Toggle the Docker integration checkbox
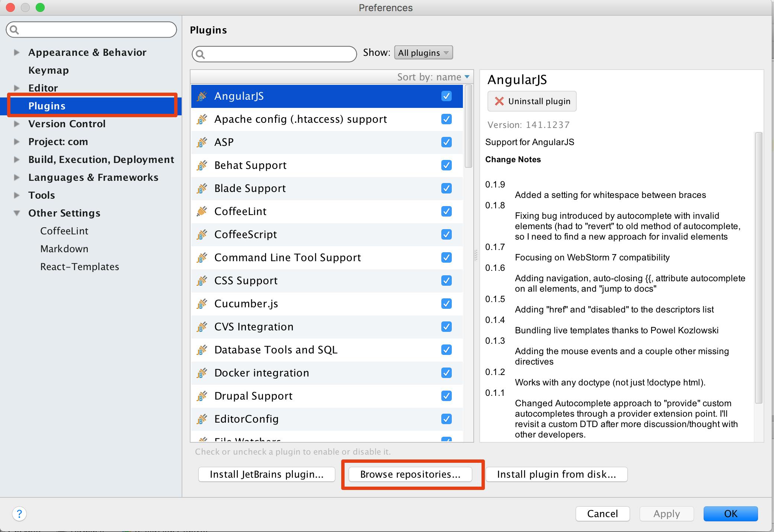Screen dimensions: 774x532 coord(447,373)
